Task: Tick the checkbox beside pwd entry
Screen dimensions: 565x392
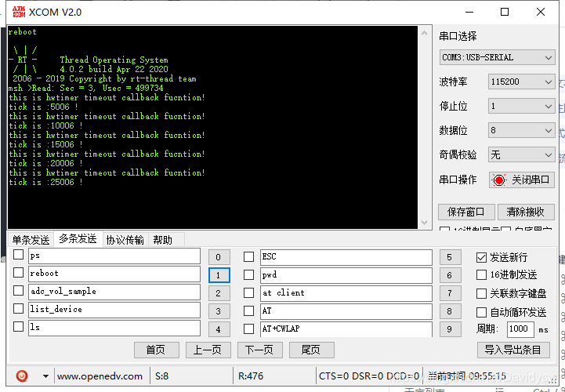Action: (248, 275)
